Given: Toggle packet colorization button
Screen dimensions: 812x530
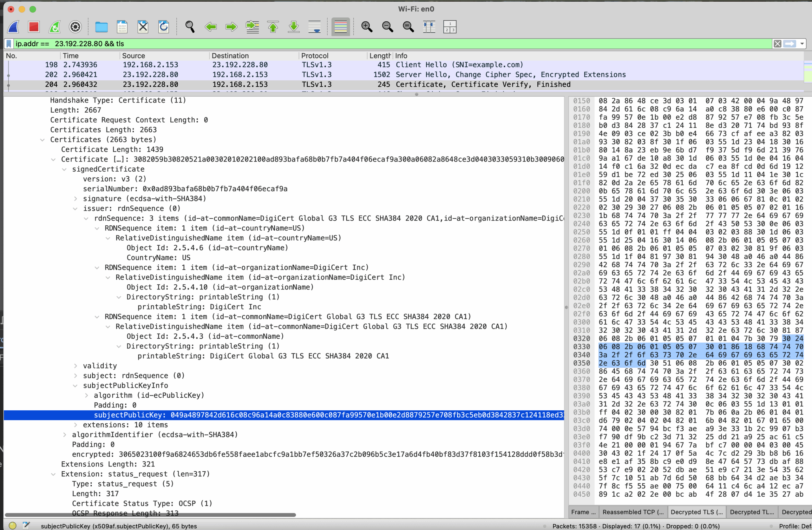Looking at the screenshot, I should click(340, 27).
